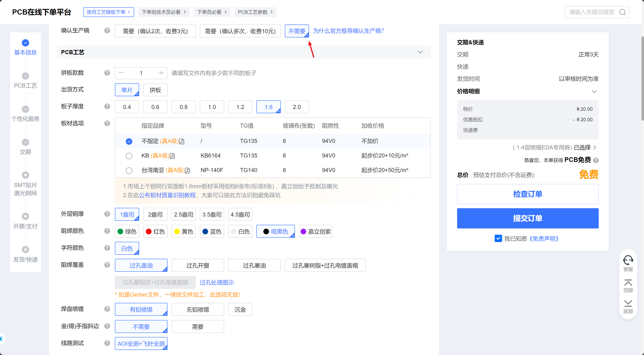The image size is (644, 355).
Task: Open the 过孔处理图示 link
Action: pyautogui.click(x=216, y=282)
